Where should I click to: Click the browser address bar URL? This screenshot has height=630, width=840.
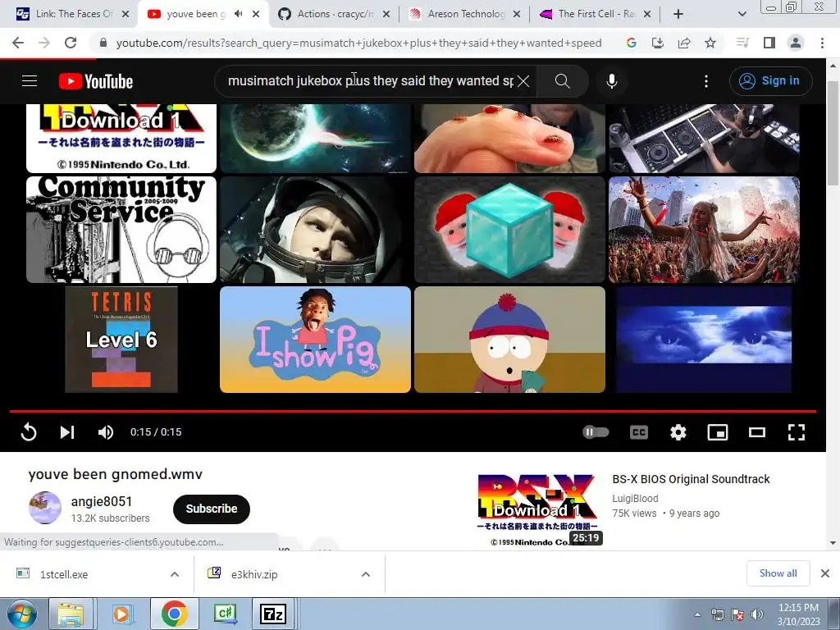point(359,43)
